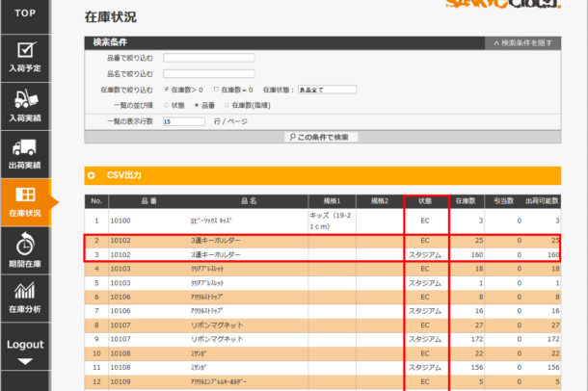Toggle the 在庫数>0 checkbox
Viewport: 588px width, 391px height.
[167, 90]
